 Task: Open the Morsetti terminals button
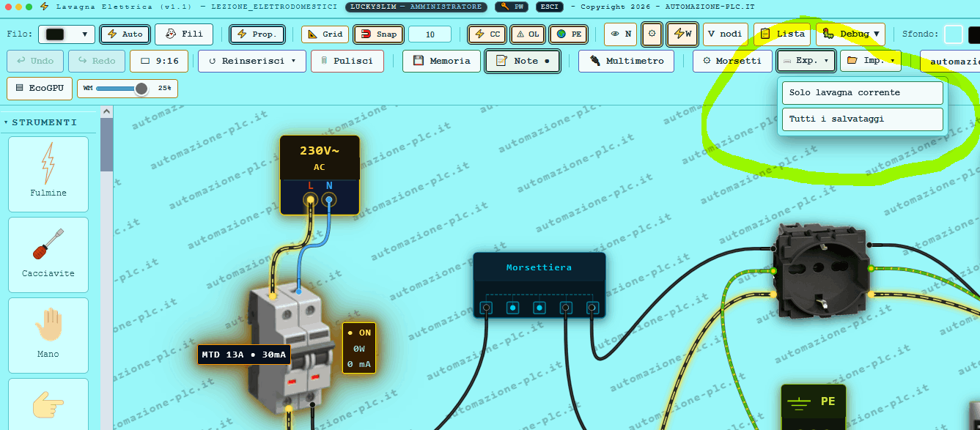[732, 61]
